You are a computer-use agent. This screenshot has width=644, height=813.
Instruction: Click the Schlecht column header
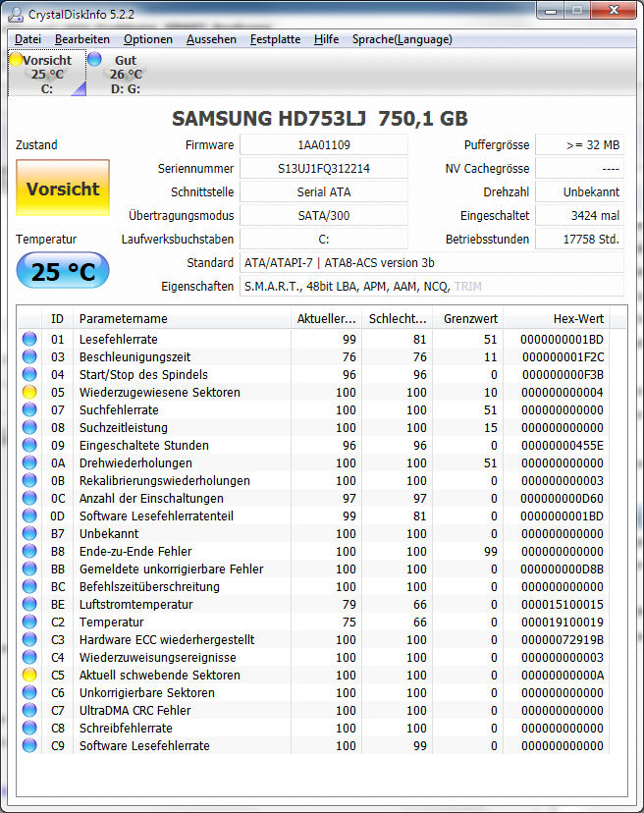[x=398, y=319]
